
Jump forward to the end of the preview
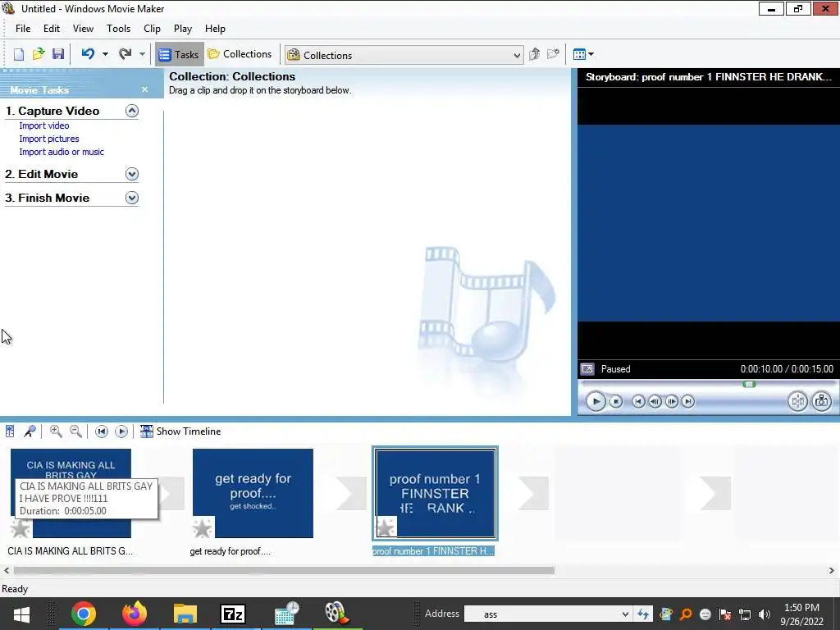pos(688,401)
